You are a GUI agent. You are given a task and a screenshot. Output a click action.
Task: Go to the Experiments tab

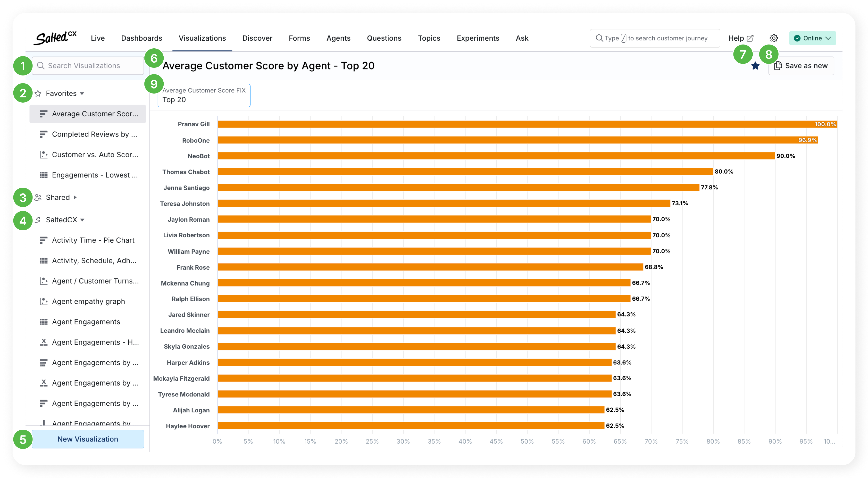tap(477, 38)
